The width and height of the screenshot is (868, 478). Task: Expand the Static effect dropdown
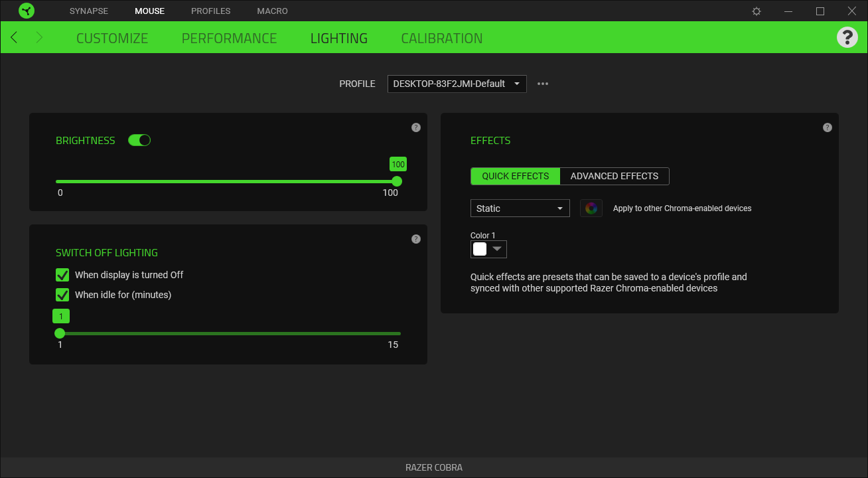pyautogui.click(x=520, y=208)
